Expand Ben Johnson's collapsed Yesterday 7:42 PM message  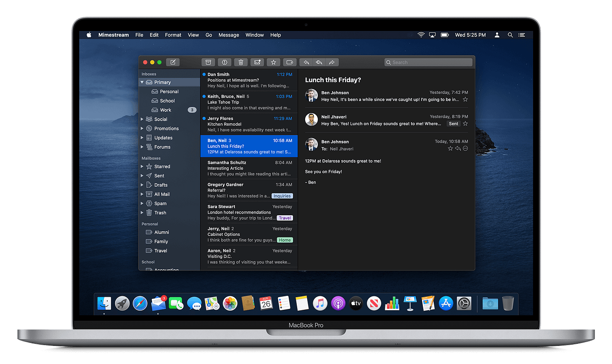point(386,96)
